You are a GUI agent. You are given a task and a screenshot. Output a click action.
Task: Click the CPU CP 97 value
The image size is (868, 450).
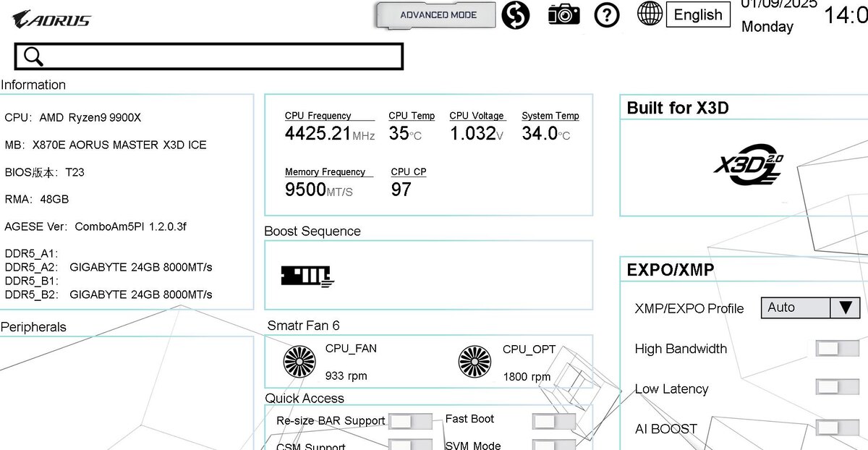pos(401,190)
